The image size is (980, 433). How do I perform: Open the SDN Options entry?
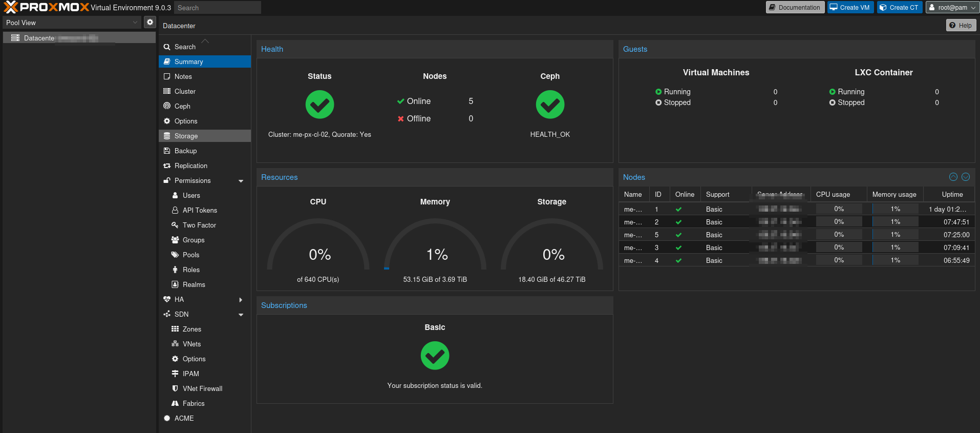(x=205, y=359)
